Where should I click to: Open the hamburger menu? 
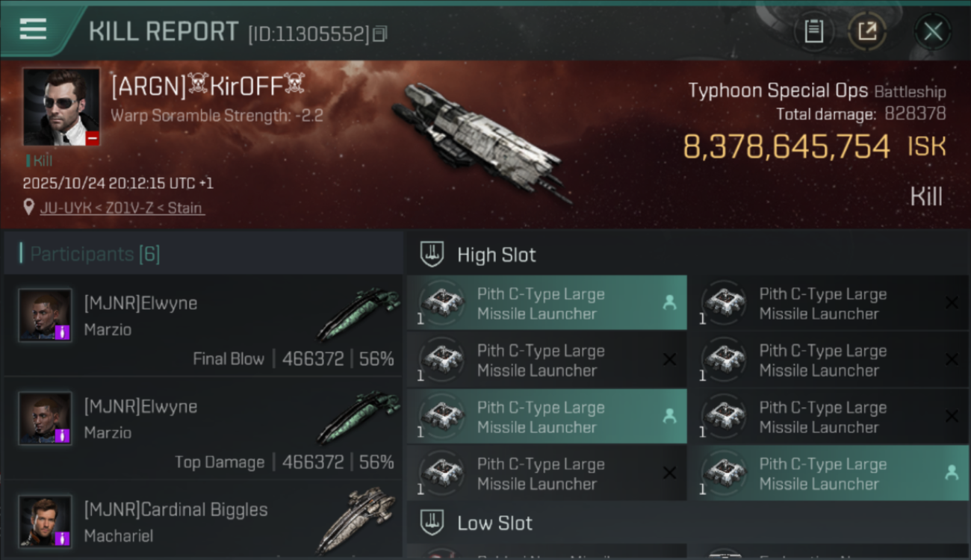click(x=33, y=30)
